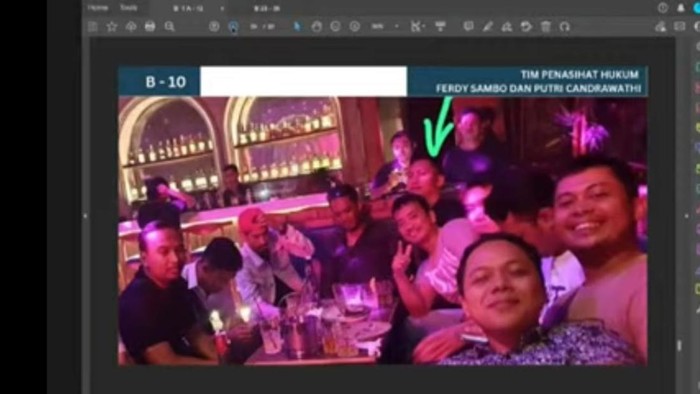Viewport: 700px width, 394px height.
Task: Select the arrow selection tool
Action: [x=297, y=27]
